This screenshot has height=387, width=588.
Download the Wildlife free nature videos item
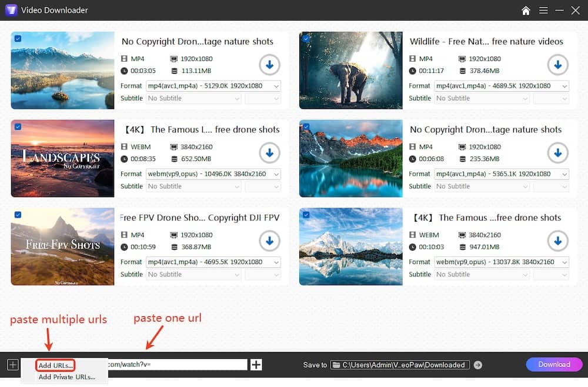[557, 65]
